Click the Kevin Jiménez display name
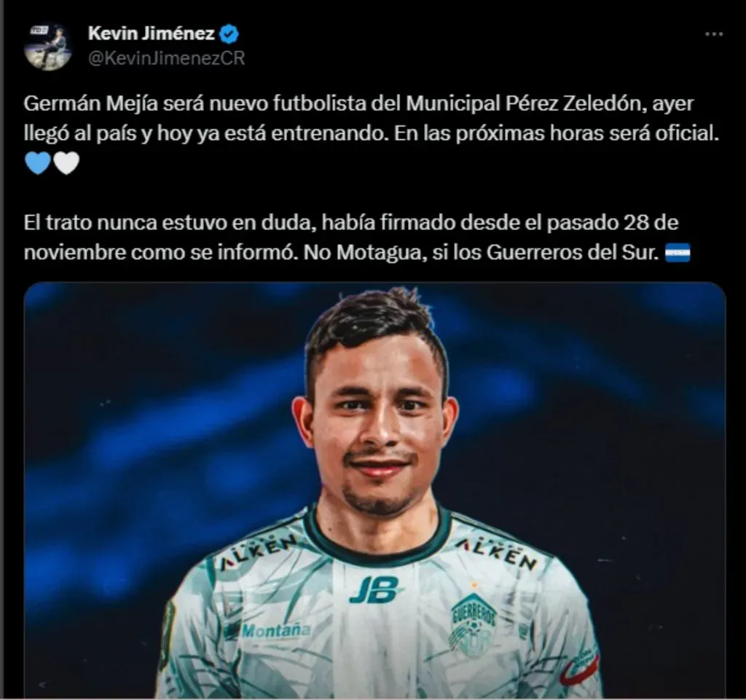Image resolution: width=746 pixels, height=700 pixels. 152,34
